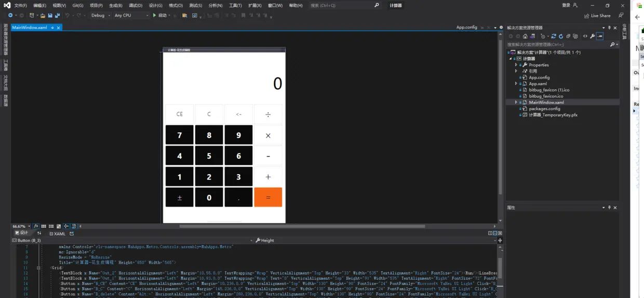Image resolution: width=644 pixels, height=298 pixels.
Task: Toggle the snap grid display button
Action: (x=44, y=226)
